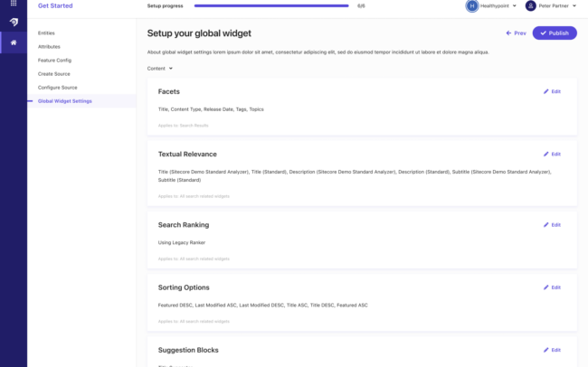Open the Sitecore logo in sidebar
Image resolution: width=588 pixels, height=367 pixels.
click(x=13, y=22)
